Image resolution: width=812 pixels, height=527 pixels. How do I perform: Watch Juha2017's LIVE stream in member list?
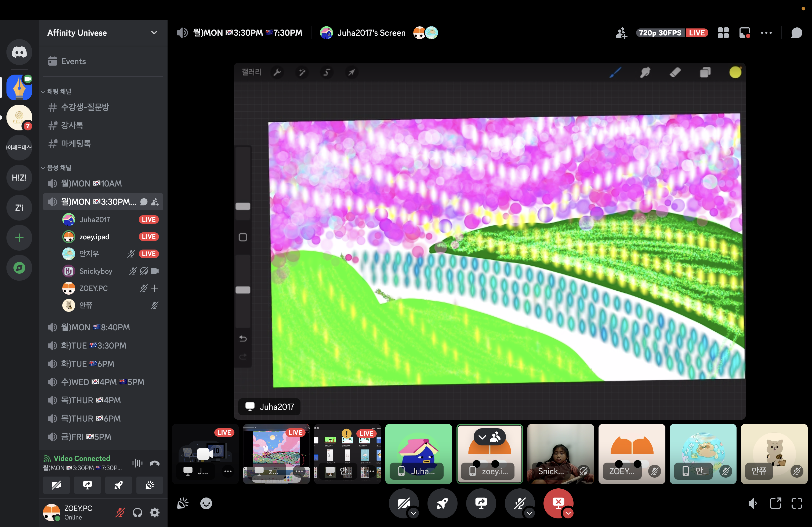149,219
